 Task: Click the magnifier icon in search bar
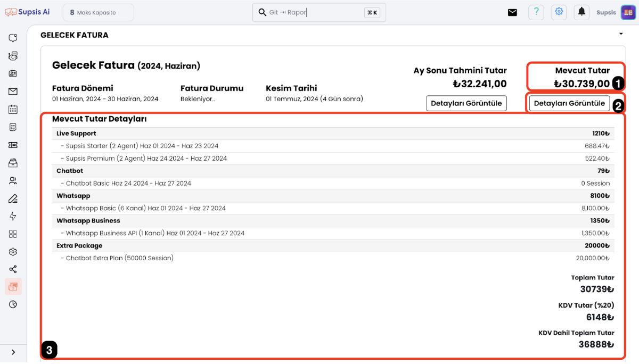262,12
